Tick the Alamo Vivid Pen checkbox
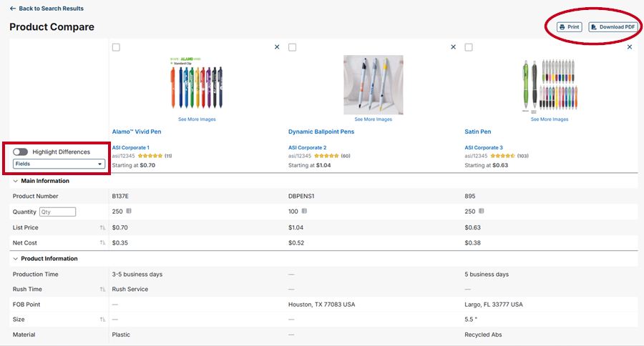 [x=116, y=47]
